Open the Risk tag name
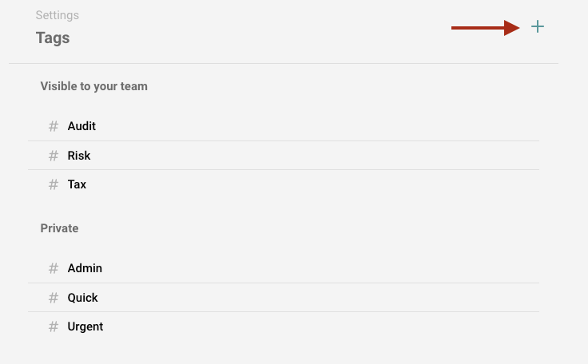Image resolution: width=588 pixels, height=364 pixels. click(x=79, y=156)
